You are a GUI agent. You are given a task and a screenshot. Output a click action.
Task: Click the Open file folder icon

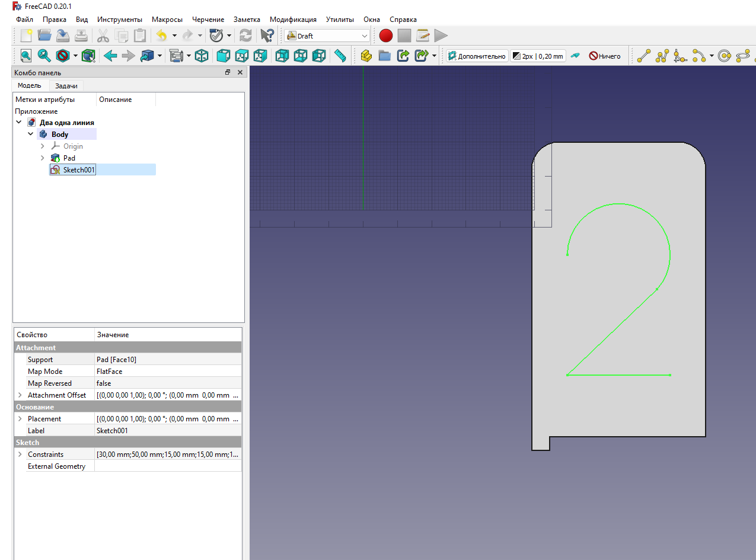tap(44, 36)
